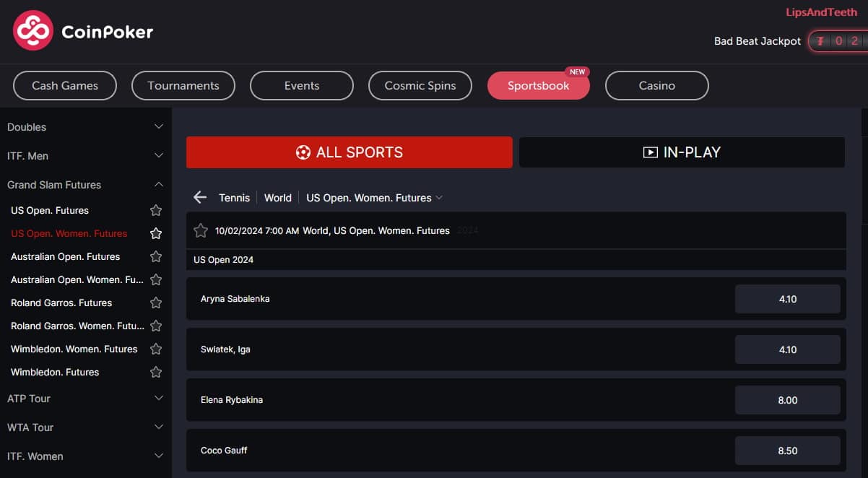This screenshot has width=868, height=478.
Task: Favorite Roland Garros. Futures via star
Action: pos(155,303)
